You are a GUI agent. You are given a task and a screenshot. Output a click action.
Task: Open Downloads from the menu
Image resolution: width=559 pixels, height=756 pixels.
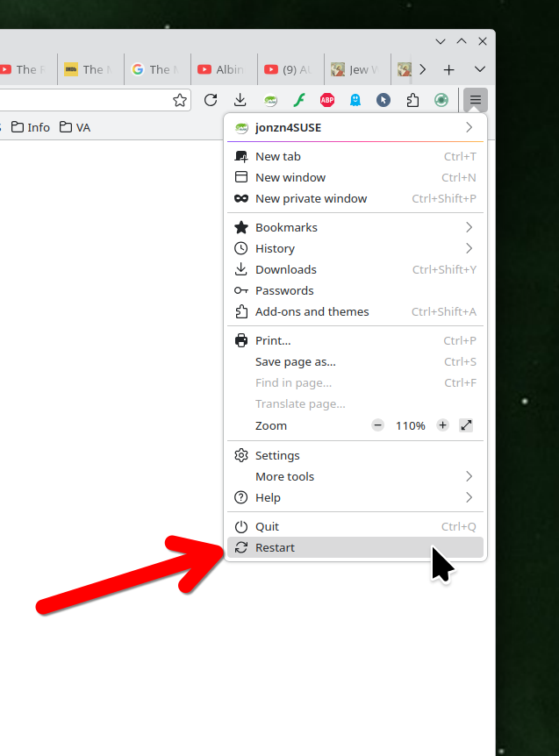tap(355, 269)
